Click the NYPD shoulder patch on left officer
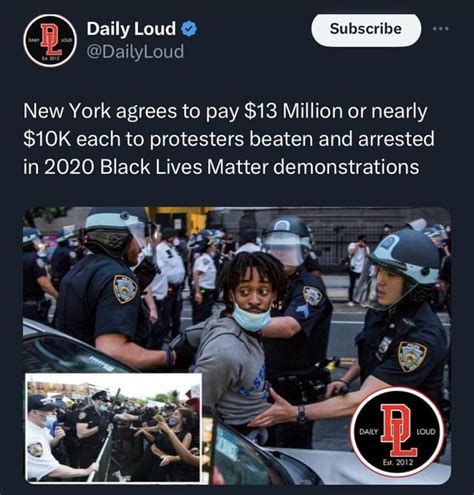The image size is (474, 495). [x=124, y=289]
